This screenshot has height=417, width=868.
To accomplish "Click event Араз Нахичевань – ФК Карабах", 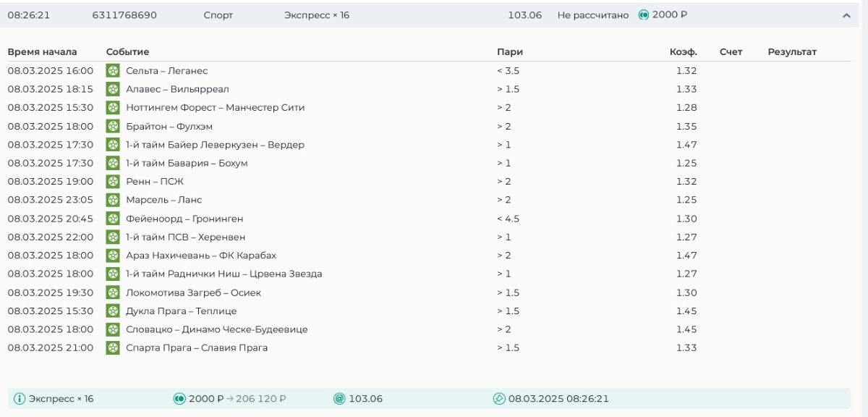I will point(201,256).
